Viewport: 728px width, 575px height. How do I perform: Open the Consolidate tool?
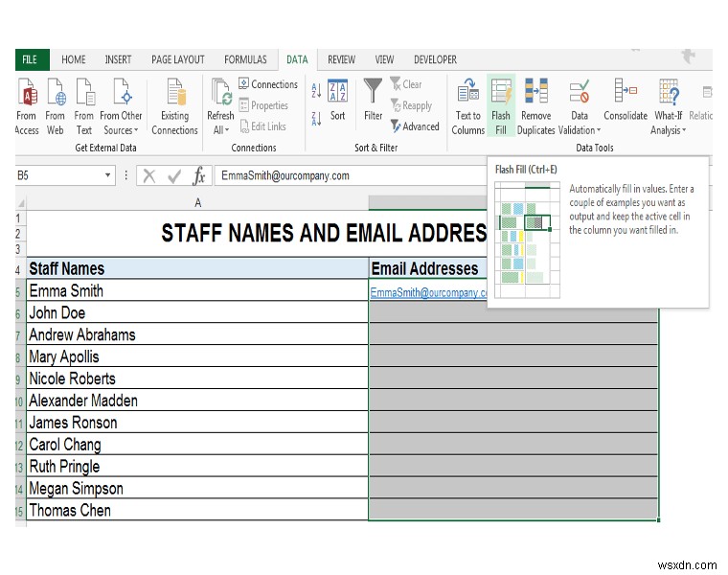tap(626, 93)
